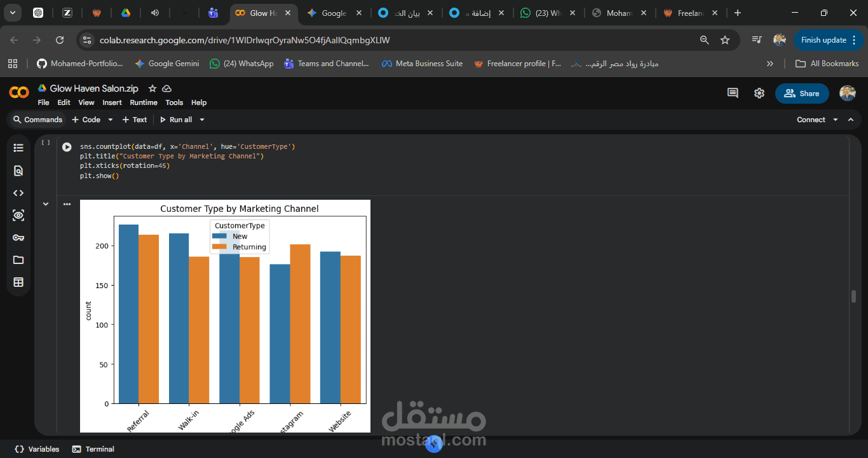Open the Variables inspector
Screen dimensions: 868x458
(x=36, y=448)
